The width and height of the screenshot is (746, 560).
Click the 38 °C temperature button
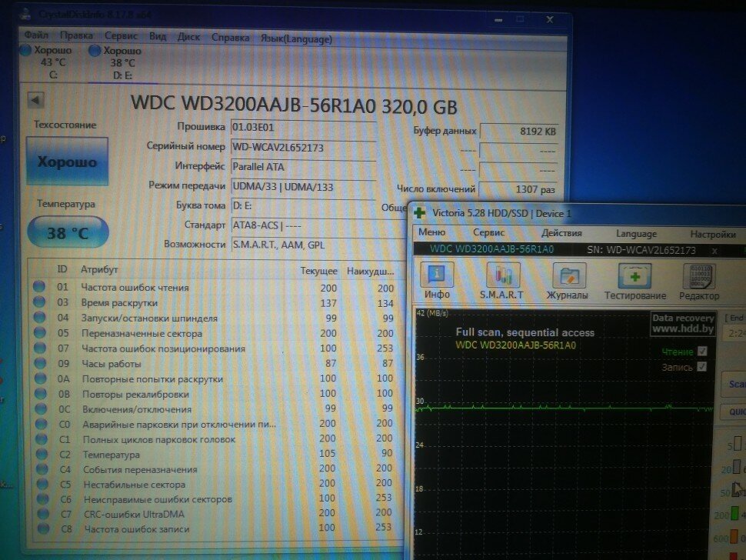pyautogui.click(x=68, y=232)
